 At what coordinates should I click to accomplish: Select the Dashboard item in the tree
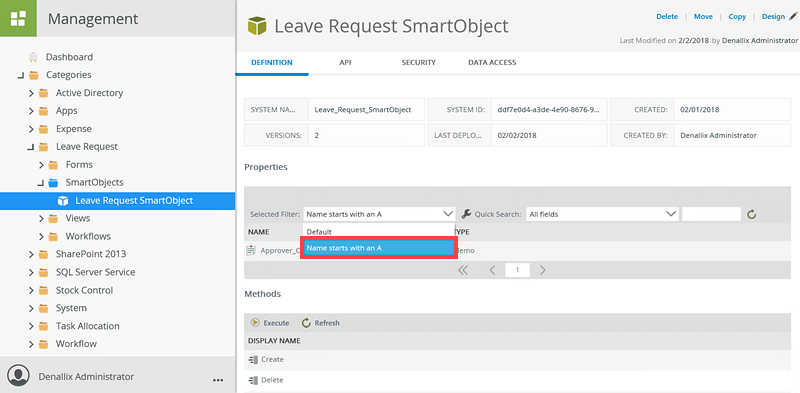tap(69, 57)
